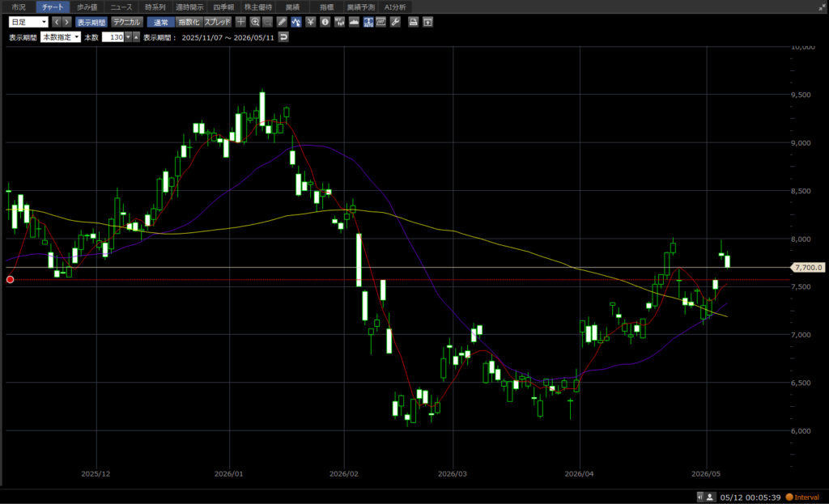Screen dimensions: 829x504
Task: Open the 四季報 tab
Action: pyautogui.click(x=223, y=6)
